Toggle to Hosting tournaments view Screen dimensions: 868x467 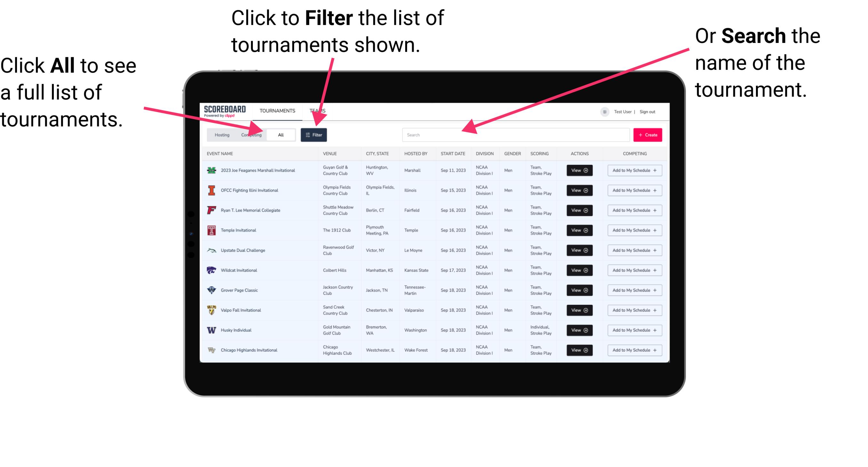[220, 134]
